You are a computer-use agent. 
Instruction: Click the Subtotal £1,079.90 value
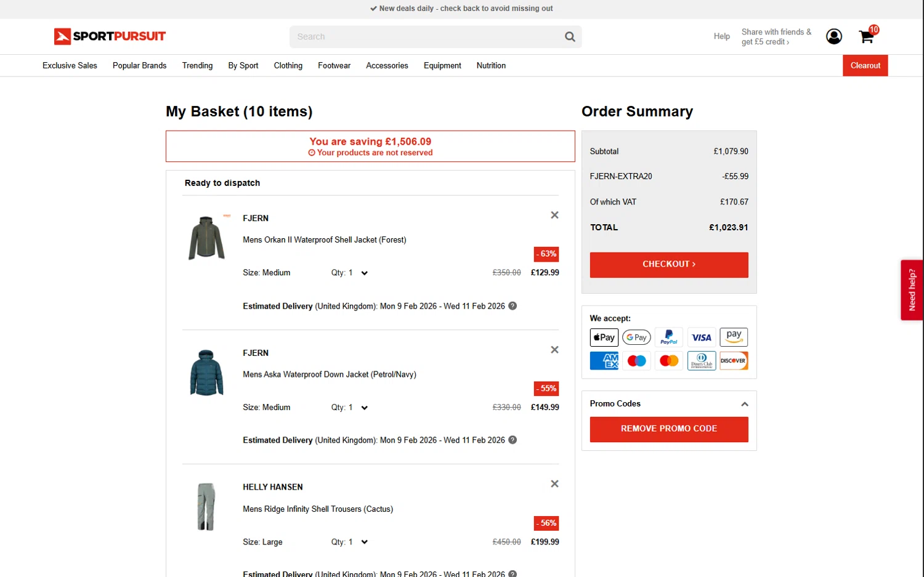coord(731,151)
